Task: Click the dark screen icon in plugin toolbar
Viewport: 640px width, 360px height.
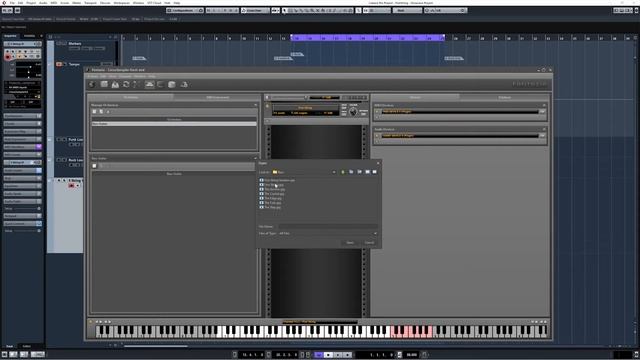Action: pos(160,84)
